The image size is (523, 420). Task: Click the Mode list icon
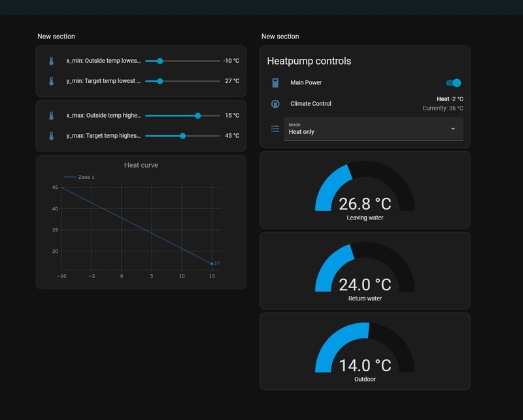[x=275, y=129]
